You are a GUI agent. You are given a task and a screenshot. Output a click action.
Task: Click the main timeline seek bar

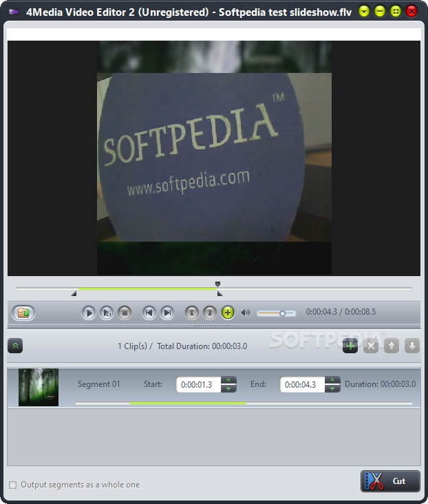click(x=214, y=289)
